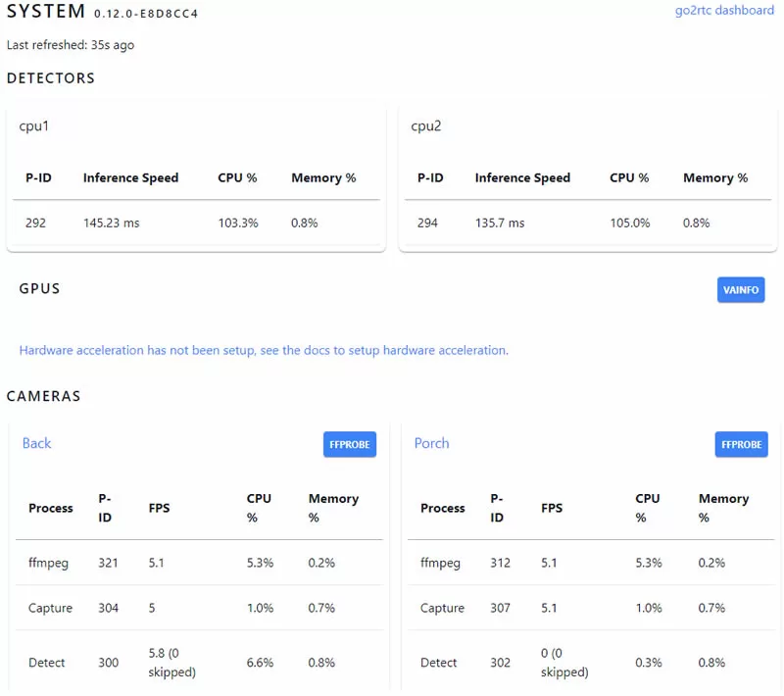
Task: Open the Porch camera link
Action: click(431, 443)
